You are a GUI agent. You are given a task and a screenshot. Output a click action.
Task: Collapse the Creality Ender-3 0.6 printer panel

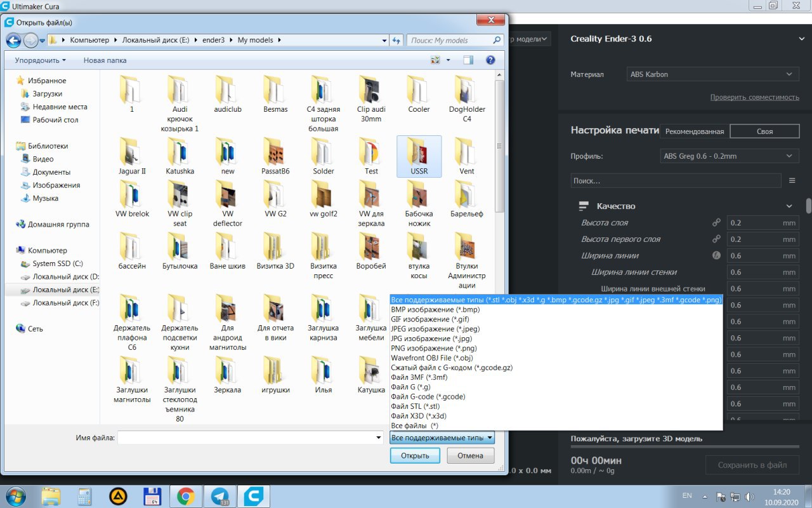click(x=801, y=39)
